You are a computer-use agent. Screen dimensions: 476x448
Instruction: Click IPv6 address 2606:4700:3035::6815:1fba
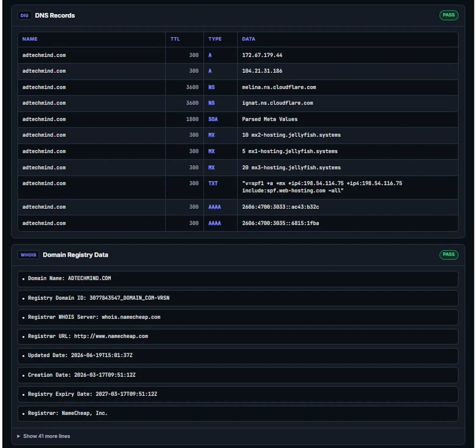click(280, 223)
